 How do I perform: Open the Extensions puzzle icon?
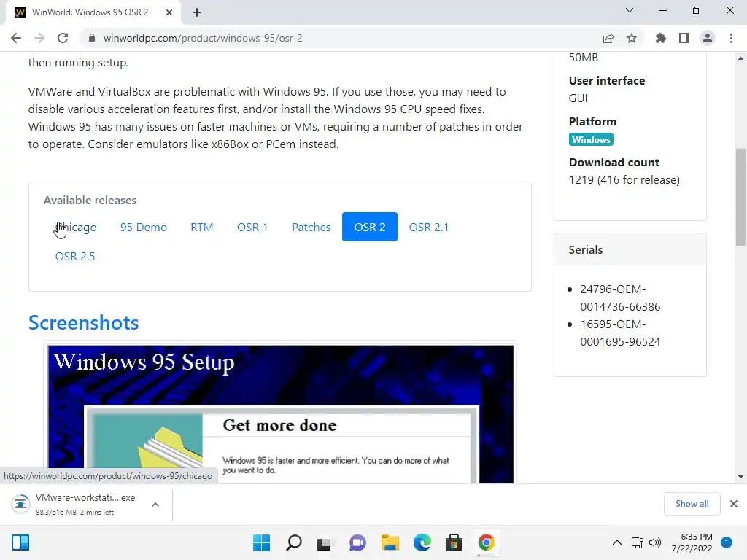[661, 38]
